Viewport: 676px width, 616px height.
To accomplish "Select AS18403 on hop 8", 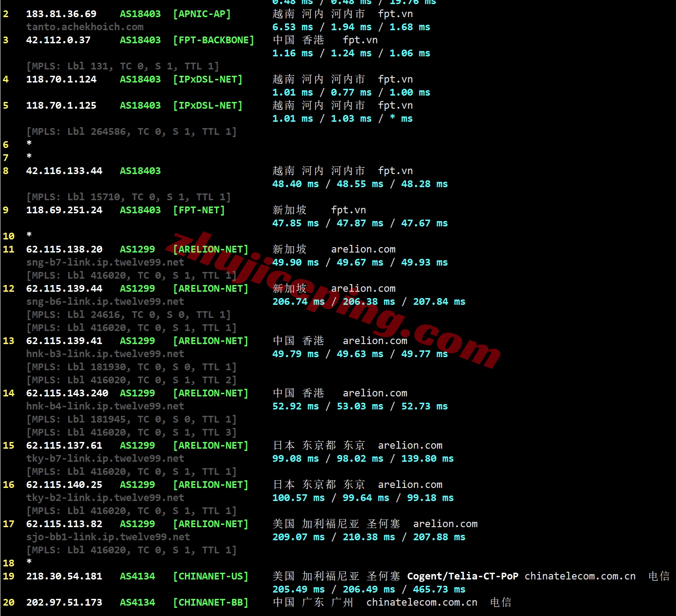I will tap(140, 171).
